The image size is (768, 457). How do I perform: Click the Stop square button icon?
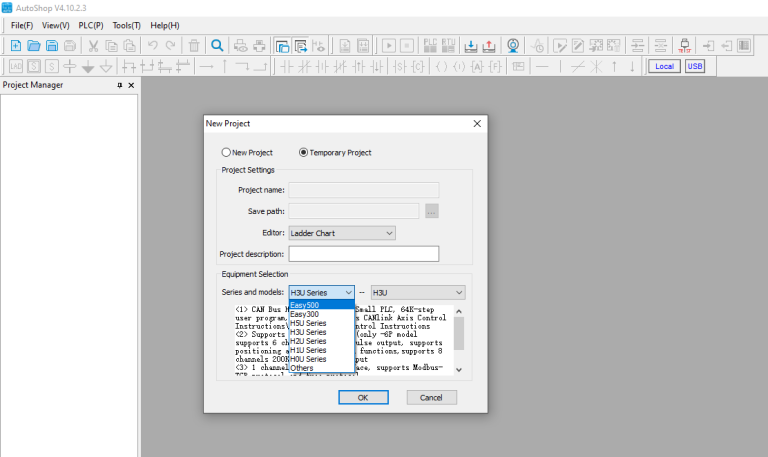pyautogui.click(x=407, y=46)
